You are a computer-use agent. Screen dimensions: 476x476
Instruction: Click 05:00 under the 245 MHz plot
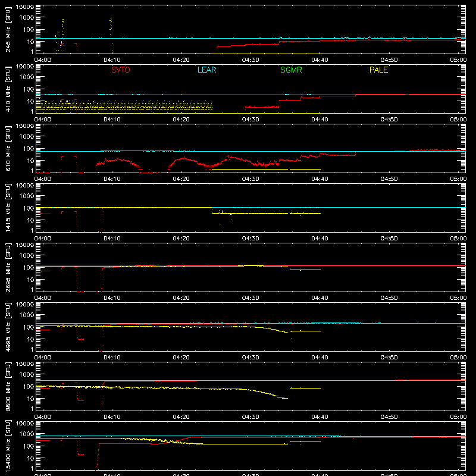pos(458,60)
